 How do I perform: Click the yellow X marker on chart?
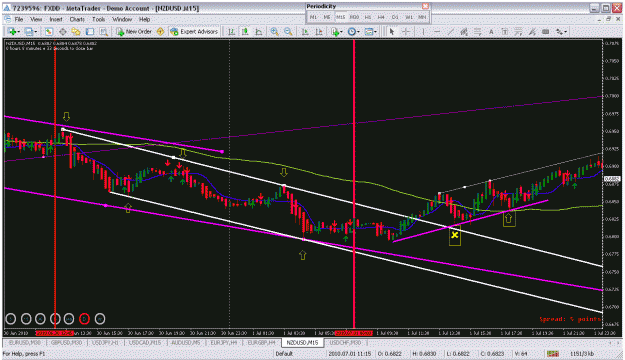pyautogui.click(x=454, y=236)
